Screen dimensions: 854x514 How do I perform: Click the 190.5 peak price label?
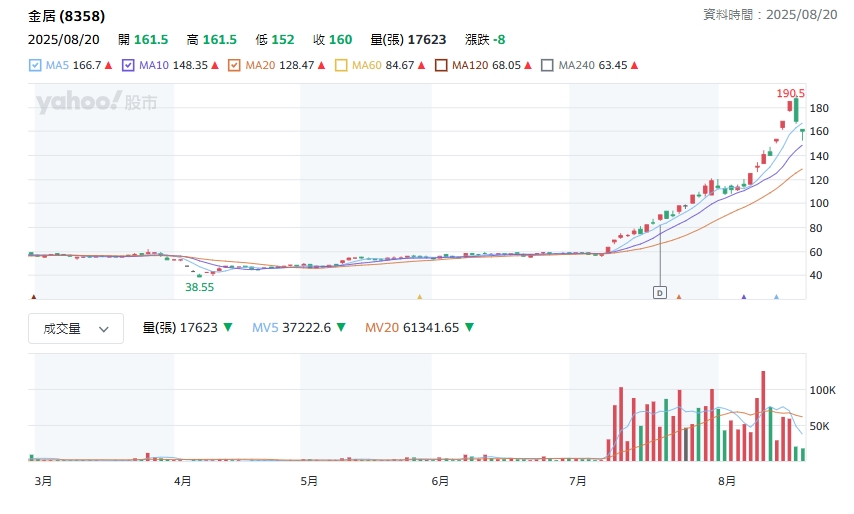coord(790,93)
